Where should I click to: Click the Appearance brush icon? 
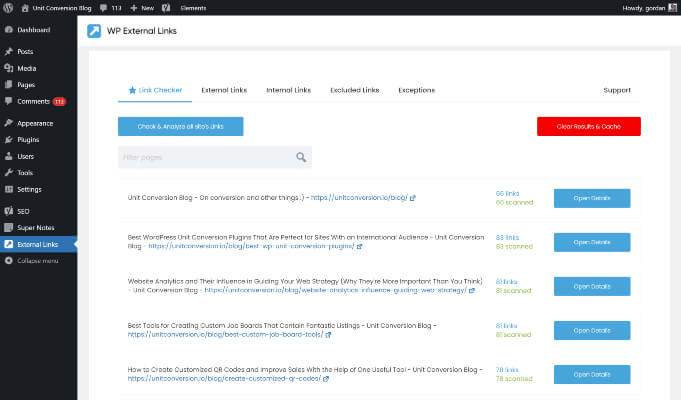coord(9,123)
